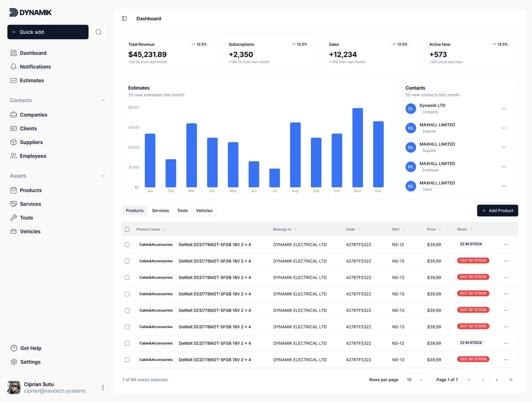Open options menu for Dynamik LTD contact
Viewport: 532px width, 402px height.
pos(503,109)
